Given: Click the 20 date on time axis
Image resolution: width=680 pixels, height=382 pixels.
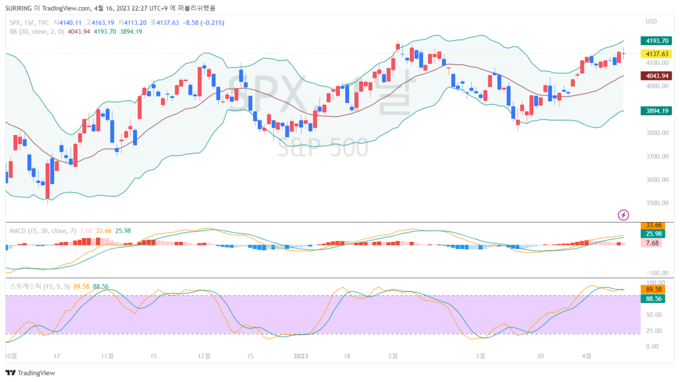Looking at the screenshot, I should (540, 356).
